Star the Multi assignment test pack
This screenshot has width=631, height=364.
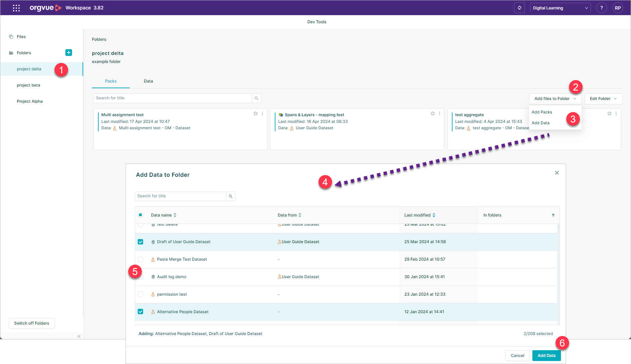(x=256, y=113)
